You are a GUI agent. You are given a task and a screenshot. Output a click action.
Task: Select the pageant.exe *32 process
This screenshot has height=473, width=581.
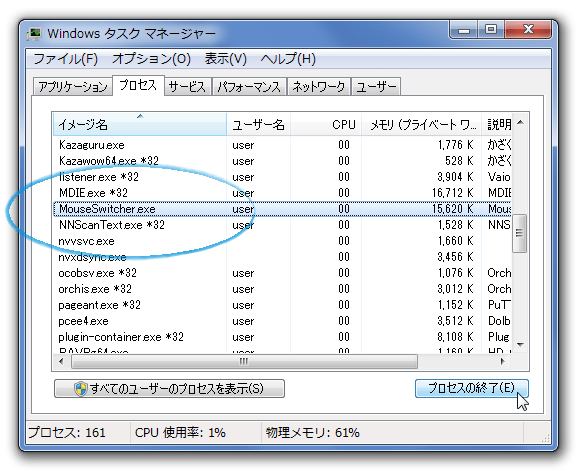[x=282, y=305]
